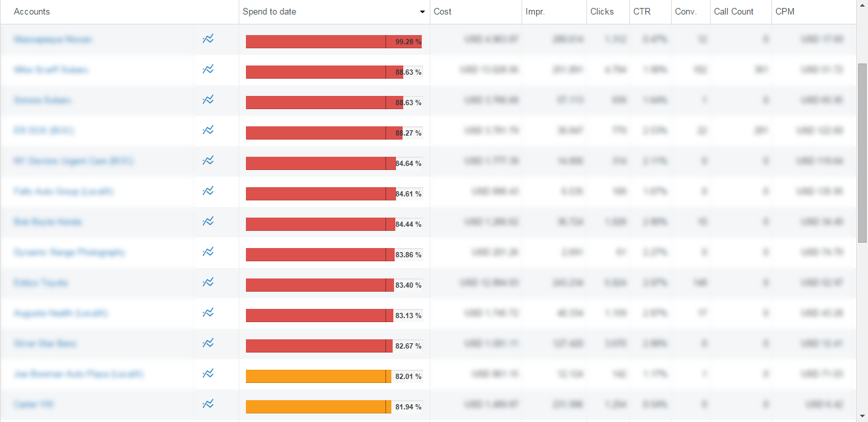Screen dimensions: 868x422
Task: Open the account link in the 84.64 % row
Action: (73, 161)
